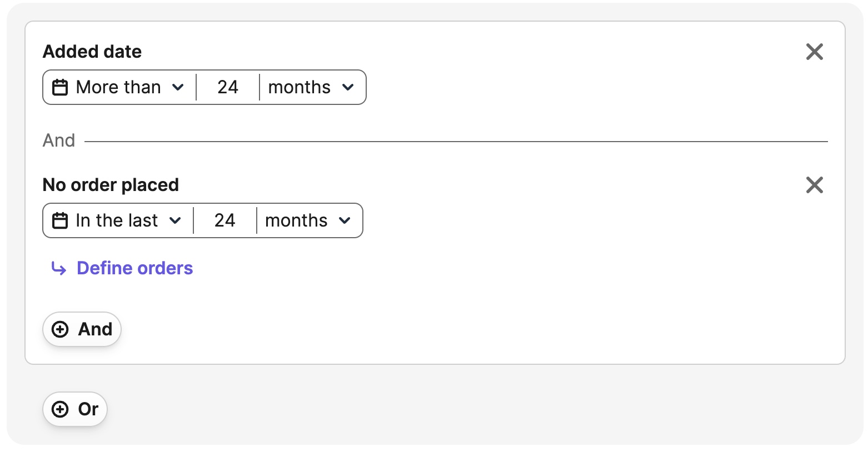The height and width of the screenshot is (452, 868).
Task: Change the months unit for No order placed
Action: click(x=308, y=220)
